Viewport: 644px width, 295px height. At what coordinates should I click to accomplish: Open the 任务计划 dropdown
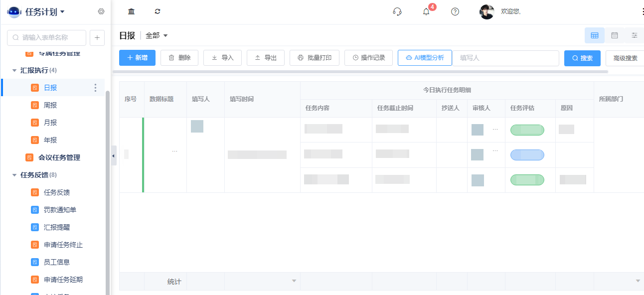45,12
